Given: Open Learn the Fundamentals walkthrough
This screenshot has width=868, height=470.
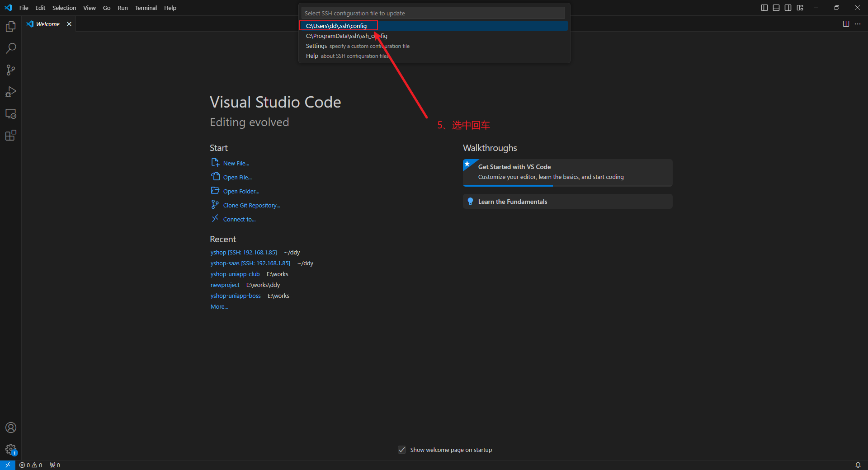Looking at the screenshot, I should (567, 202).
